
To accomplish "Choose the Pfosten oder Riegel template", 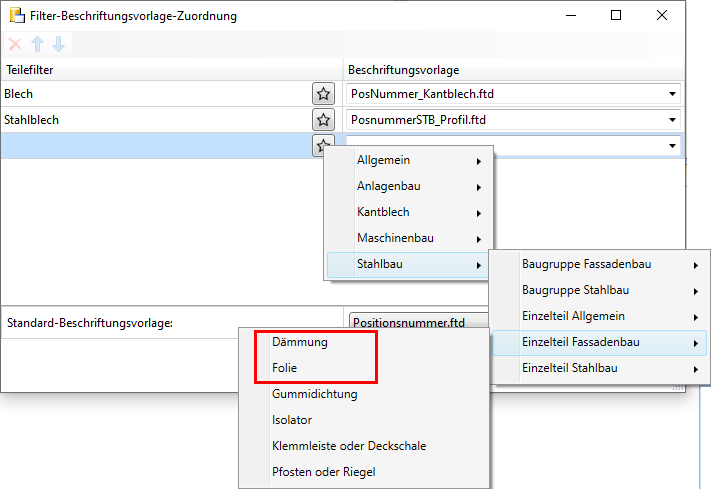I will pos(364,472).
